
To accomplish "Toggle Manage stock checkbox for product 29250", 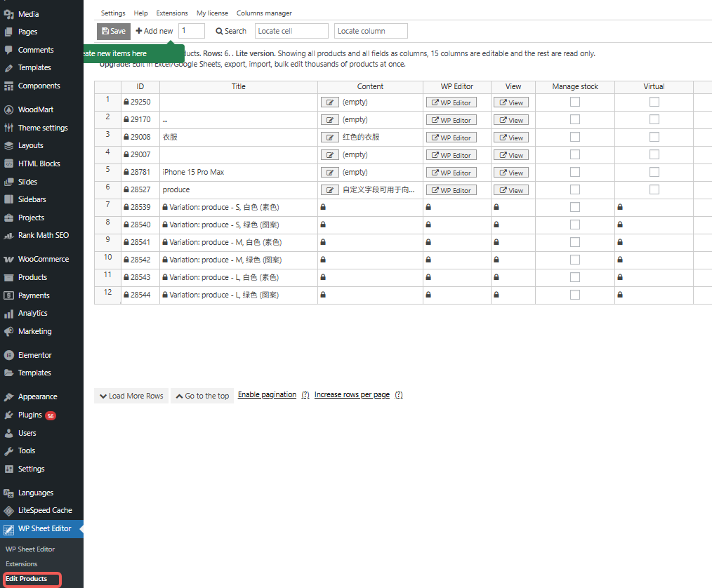I will pos(574,102).
